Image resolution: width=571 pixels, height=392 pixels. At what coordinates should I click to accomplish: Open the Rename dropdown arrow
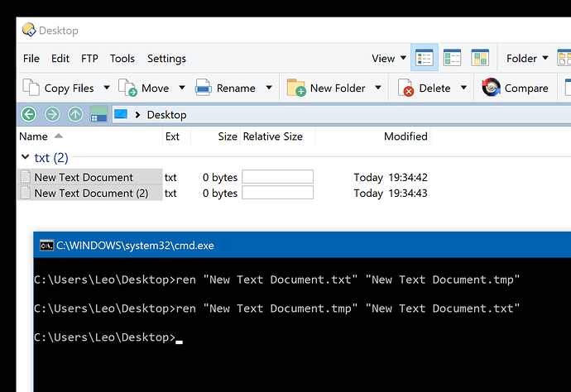[269, 88]
